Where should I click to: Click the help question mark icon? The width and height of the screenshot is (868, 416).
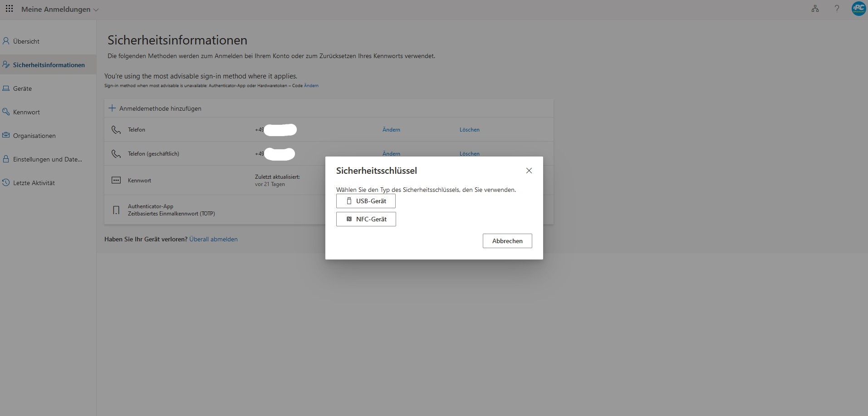click(837, 9)
